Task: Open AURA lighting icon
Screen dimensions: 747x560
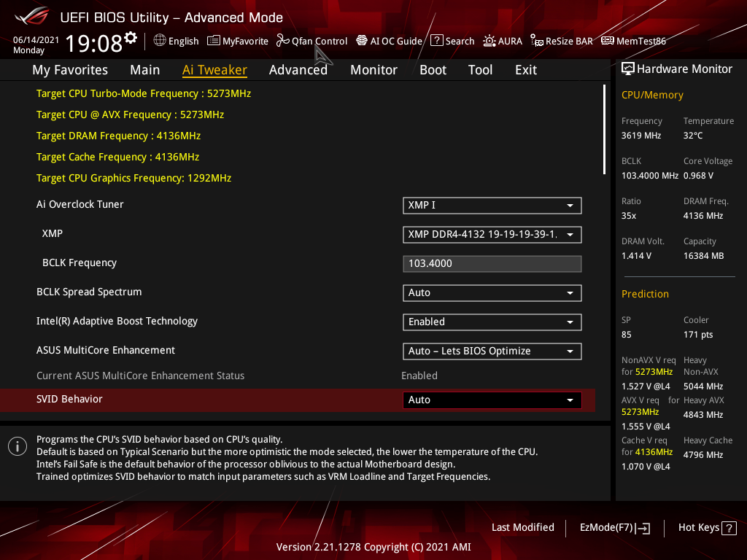Action: point(489,41)
